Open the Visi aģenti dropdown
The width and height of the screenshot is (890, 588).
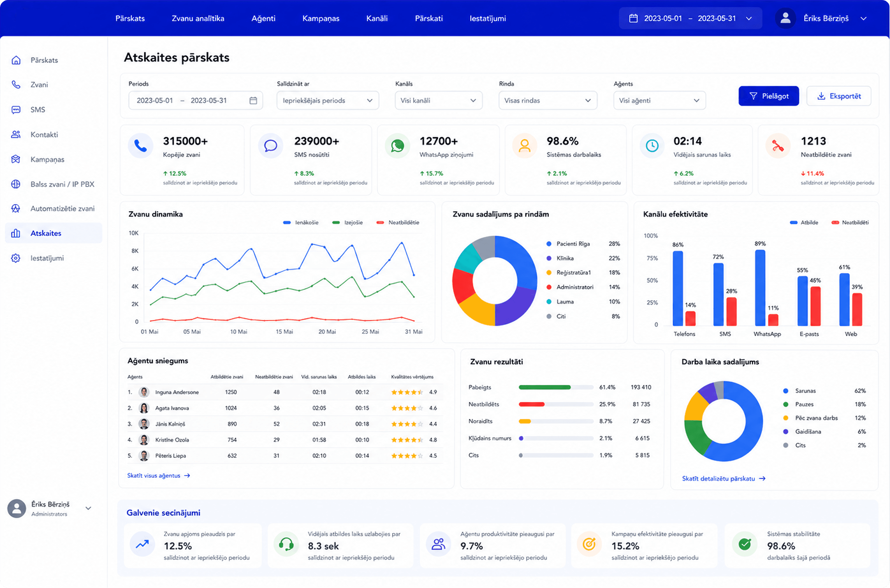[x=659, y=101]
